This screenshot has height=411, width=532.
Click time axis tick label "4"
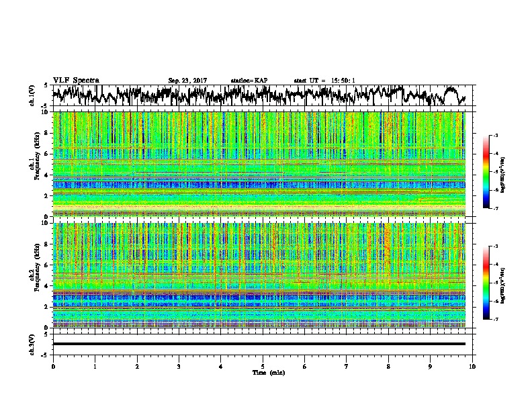(221, 367)
